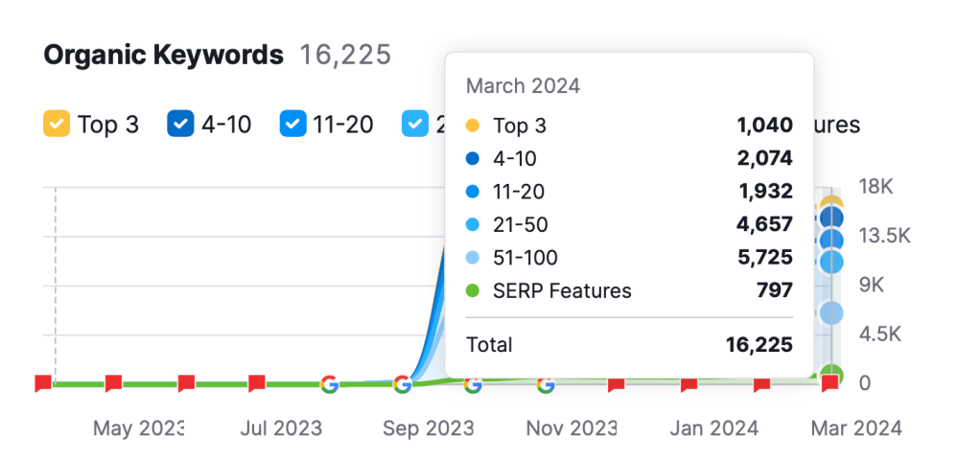Screen dimensions: 980x461
Task: Click the rightmost red flag near Mar 2024
Action: point(830,384)
